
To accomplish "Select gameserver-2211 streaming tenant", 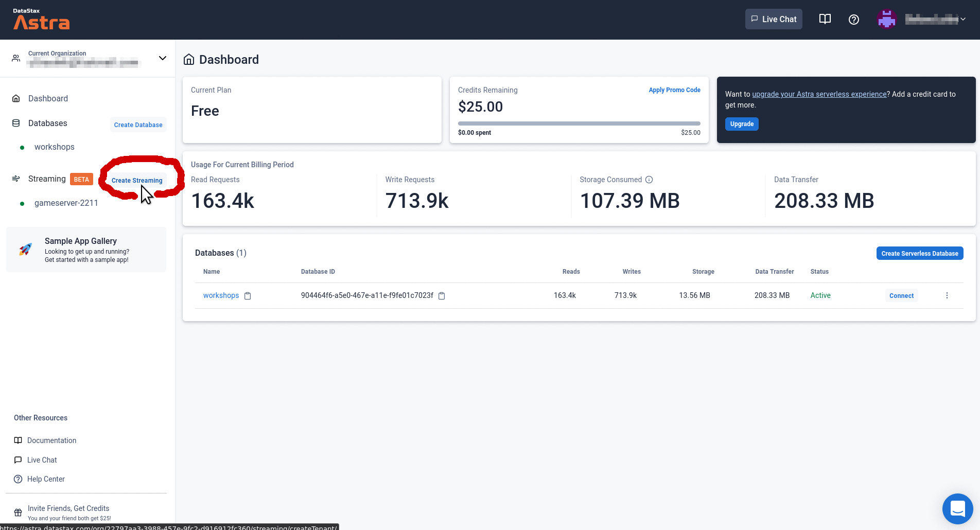I will [66, 203].
